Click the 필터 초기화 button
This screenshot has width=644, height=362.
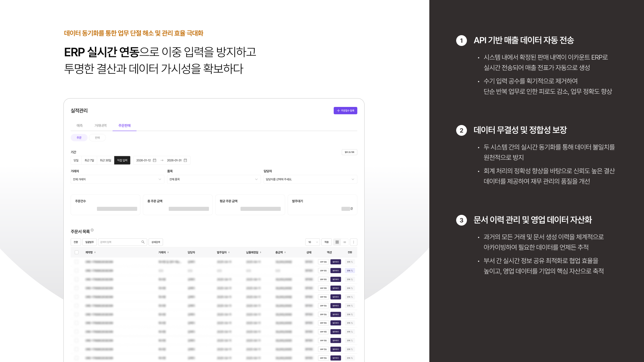349,152
